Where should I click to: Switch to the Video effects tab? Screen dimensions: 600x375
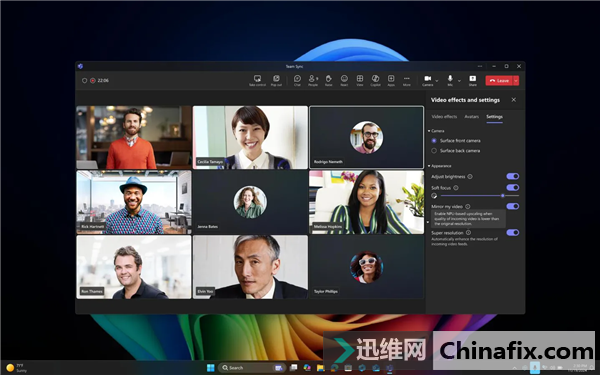tap(444, 117)
